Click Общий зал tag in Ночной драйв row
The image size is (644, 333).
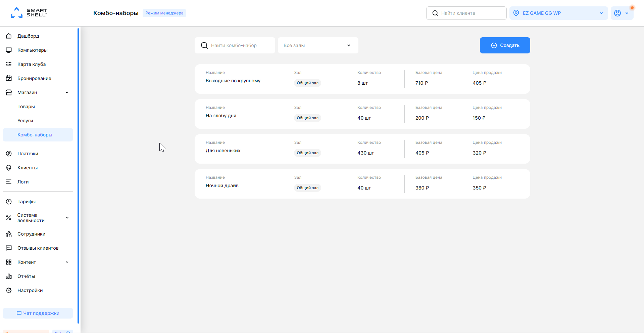(x=307, y=188)
